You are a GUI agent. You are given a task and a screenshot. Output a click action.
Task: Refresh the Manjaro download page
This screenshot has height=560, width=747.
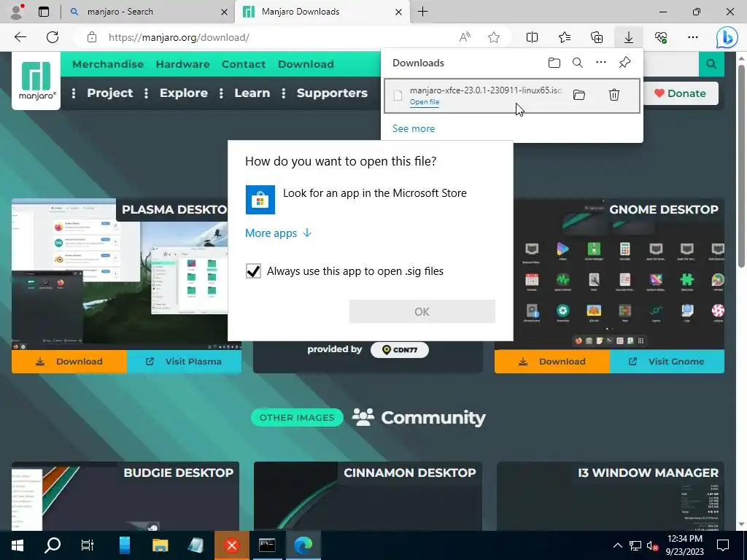tap(53, 37)
